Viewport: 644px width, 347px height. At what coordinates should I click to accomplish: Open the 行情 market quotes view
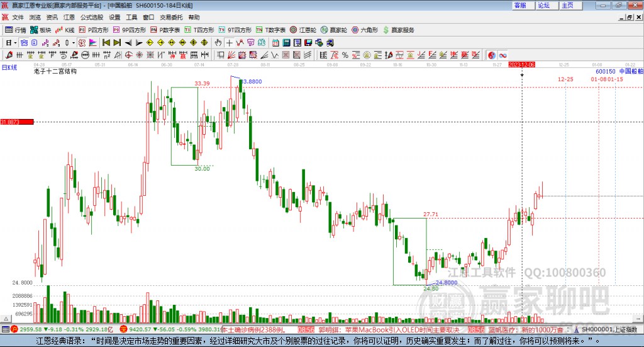(x=16, y=30)
